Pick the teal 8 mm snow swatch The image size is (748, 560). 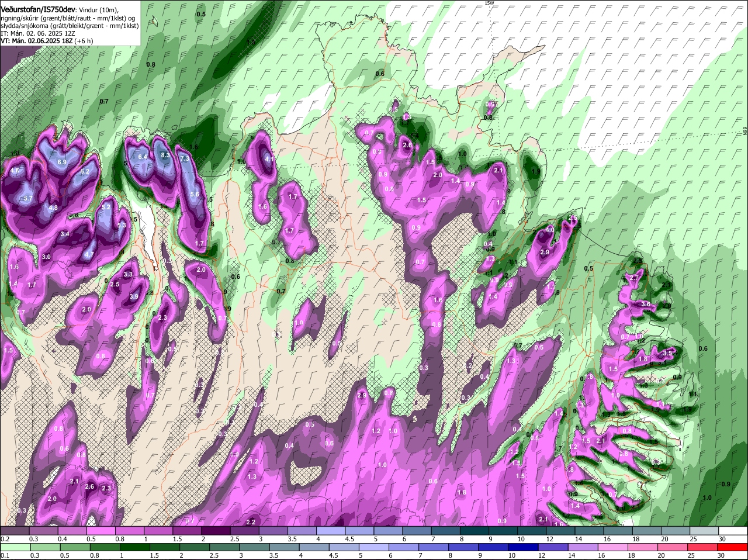click(476, 531)
